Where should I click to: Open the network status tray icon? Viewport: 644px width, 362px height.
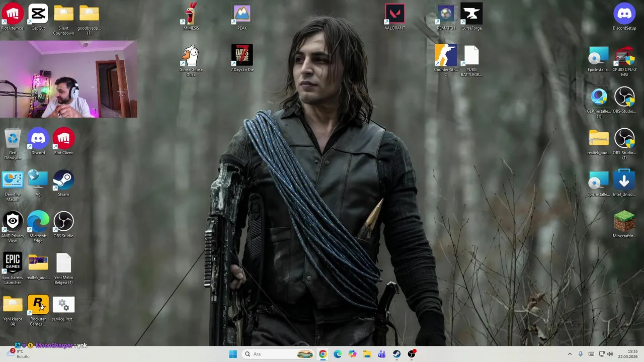[602, 354]
